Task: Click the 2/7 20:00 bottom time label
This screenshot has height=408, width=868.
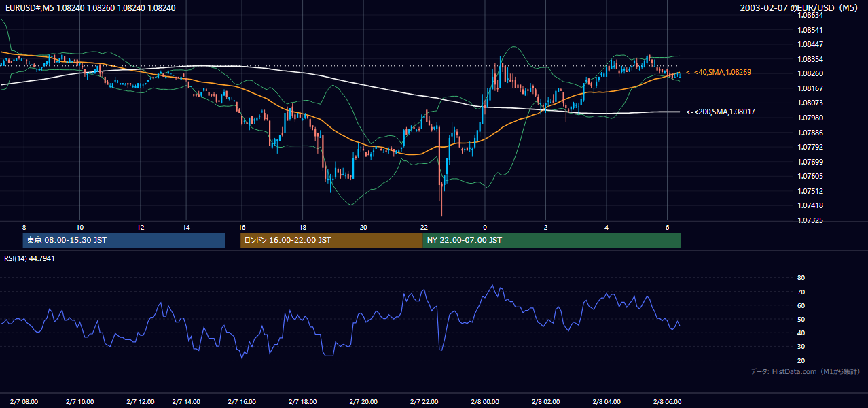Action: (362, 401)
